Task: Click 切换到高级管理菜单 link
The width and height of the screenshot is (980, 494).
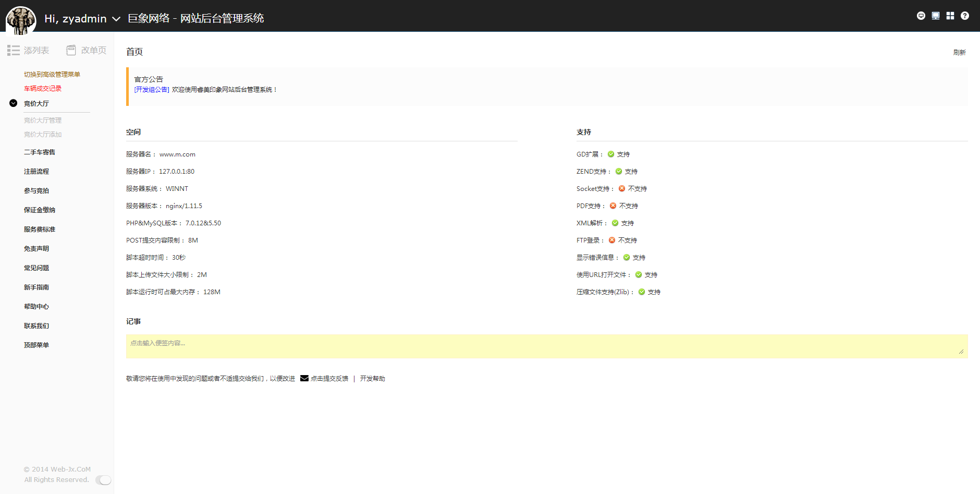Action: [x=52, y=75]
